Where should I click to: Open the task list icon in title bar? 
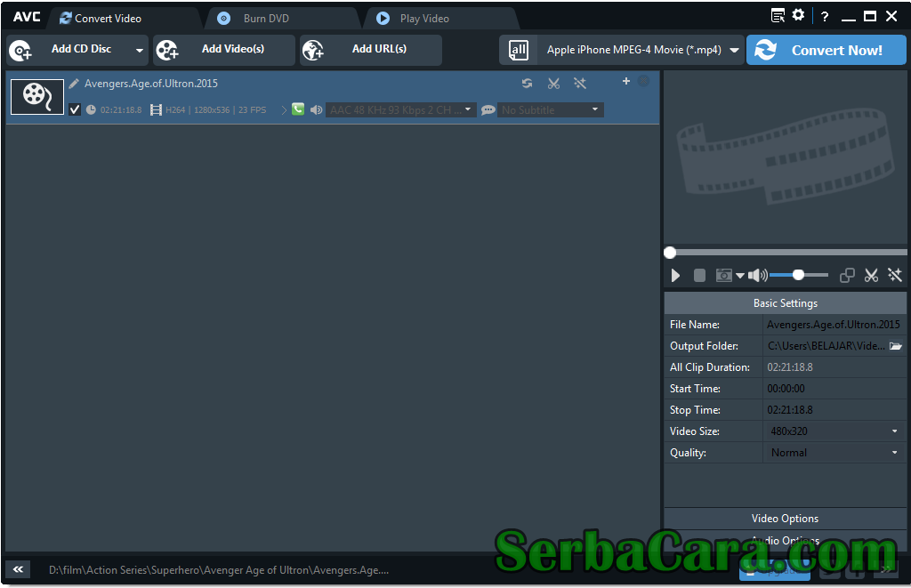(778, 16)
